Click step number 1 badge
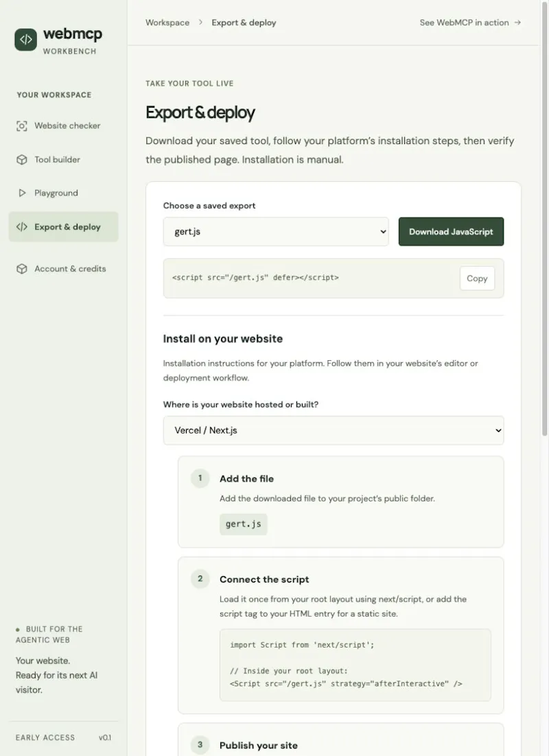549x756 pixels. 200,478
